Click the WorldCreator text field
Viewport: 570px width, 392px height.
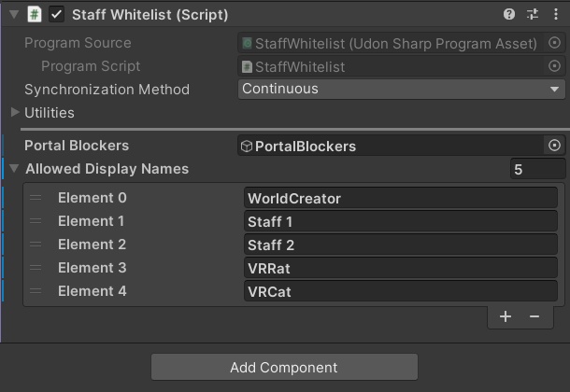404,198
